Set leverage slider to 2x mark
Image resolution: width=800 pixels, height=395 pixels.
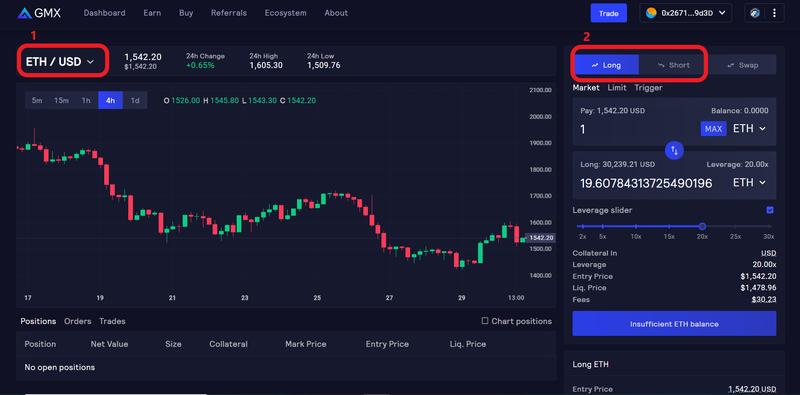pyautogui.click(x=583, y=226)
